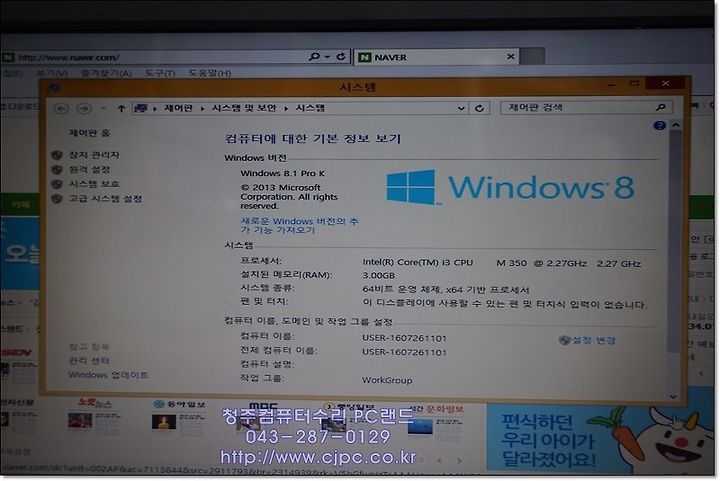
Task: Click the 동아일보 news logo on Naver page
Action: pos(180,404)
